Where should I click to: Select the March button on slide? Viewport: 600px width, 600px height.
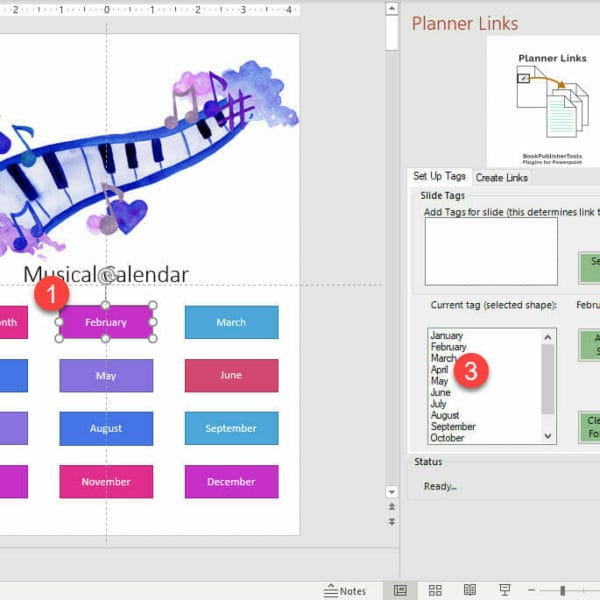tap(231, 322)
